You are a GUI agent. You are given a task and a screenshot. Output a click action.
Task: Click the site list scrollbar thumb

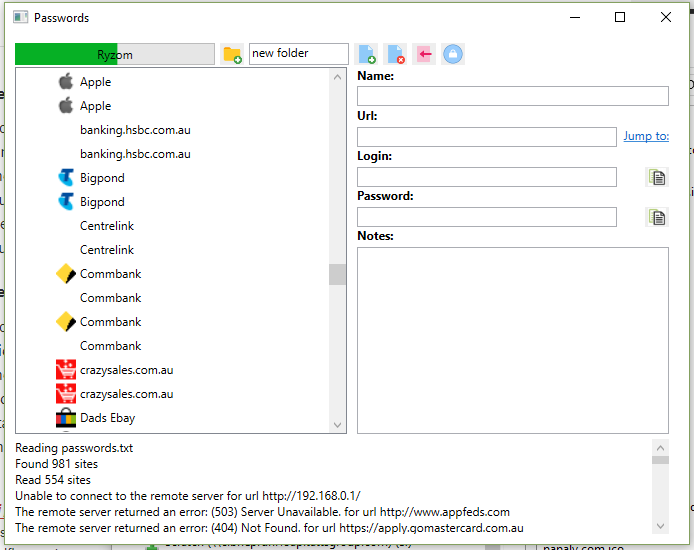pyautogui.click(x=337, y=274)
